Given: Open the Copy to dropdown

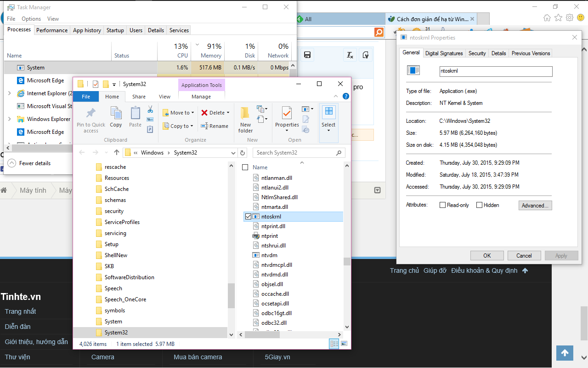Looking at the screenshot, I should tap(178, 126).
